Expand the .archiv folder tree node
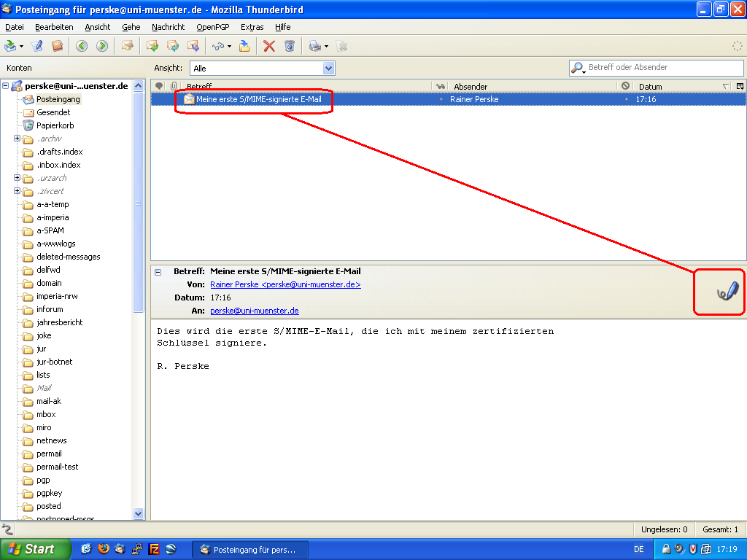The image size is (747, 560). pyautogui.click(x=17, y=139)
